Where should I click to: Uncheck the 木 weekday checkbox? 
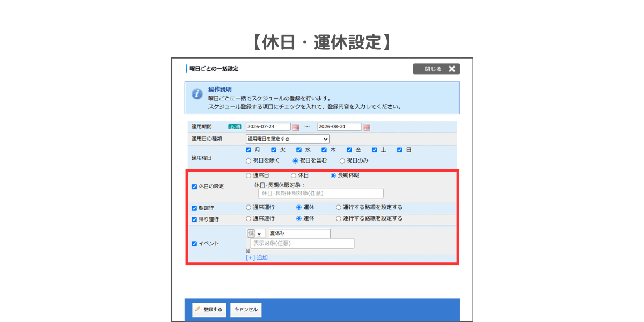click(x=324, y=150)
